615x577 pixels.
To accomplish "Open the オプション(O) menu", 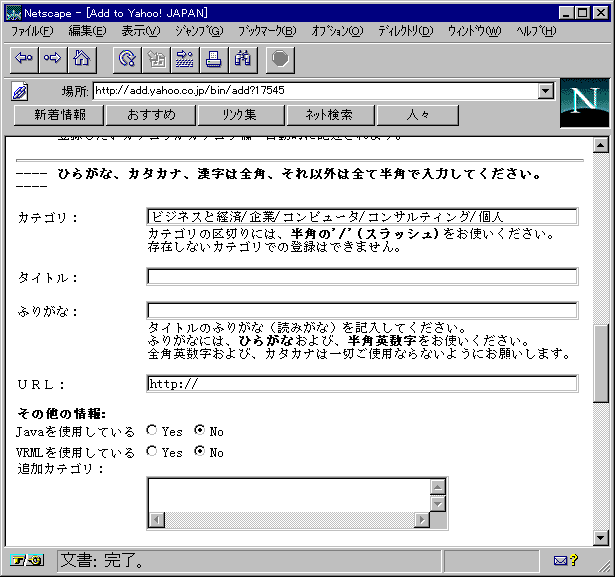I will click(x=337, y=31).
